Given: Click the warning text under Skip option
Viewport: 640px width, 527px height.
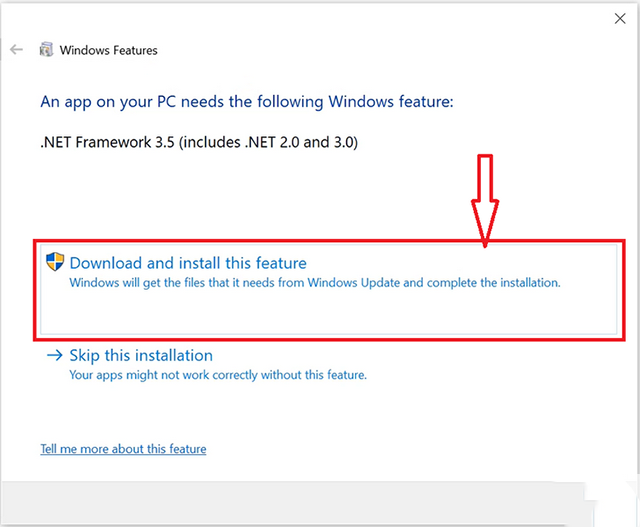Looking at the screenshot, I should pyautogui.click(x=218, y=375).
